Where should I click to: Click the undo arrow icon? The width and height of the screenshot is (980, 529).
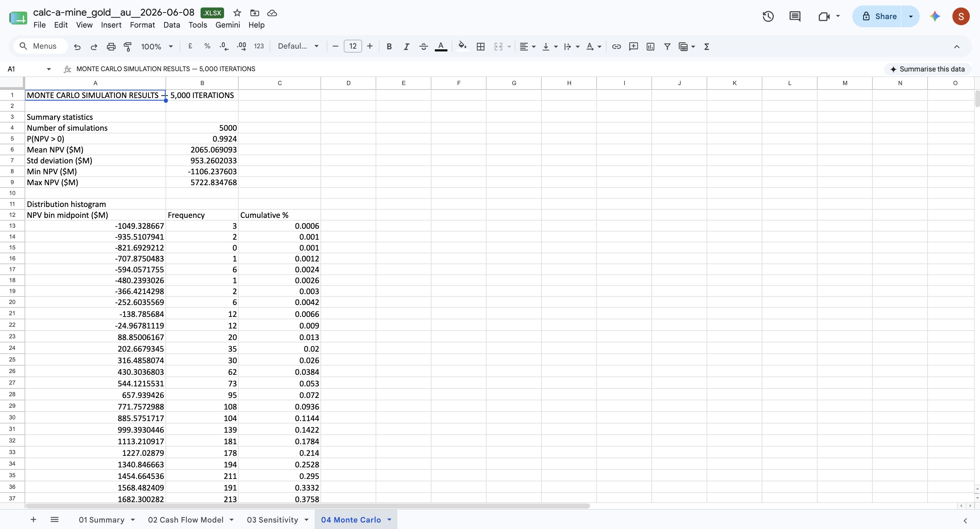point(77,46)
